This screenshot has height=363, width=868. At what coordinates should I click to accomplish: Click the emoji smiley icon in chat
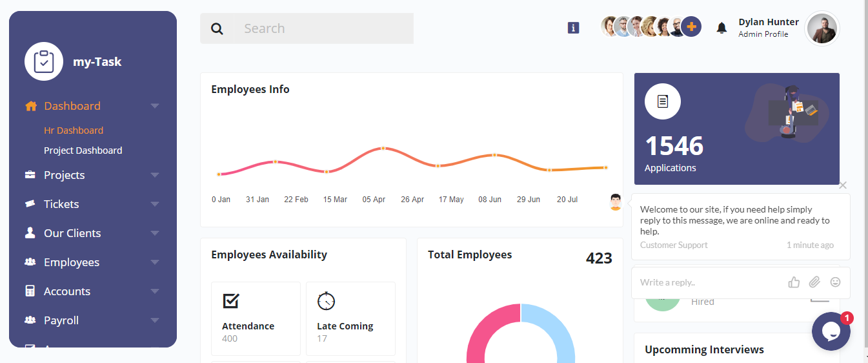[x=835, y=282]
